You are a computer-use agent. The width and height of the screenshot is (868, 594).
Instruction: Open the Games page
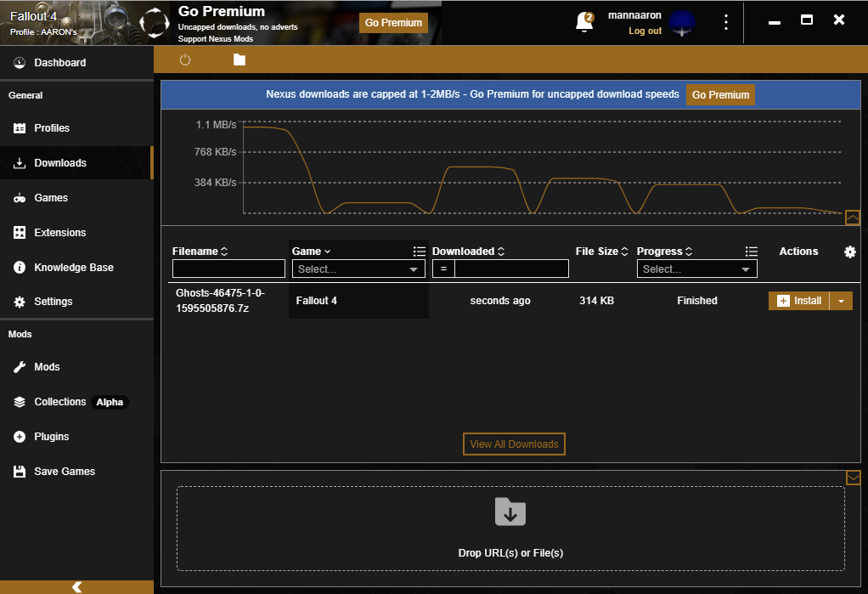76,198
